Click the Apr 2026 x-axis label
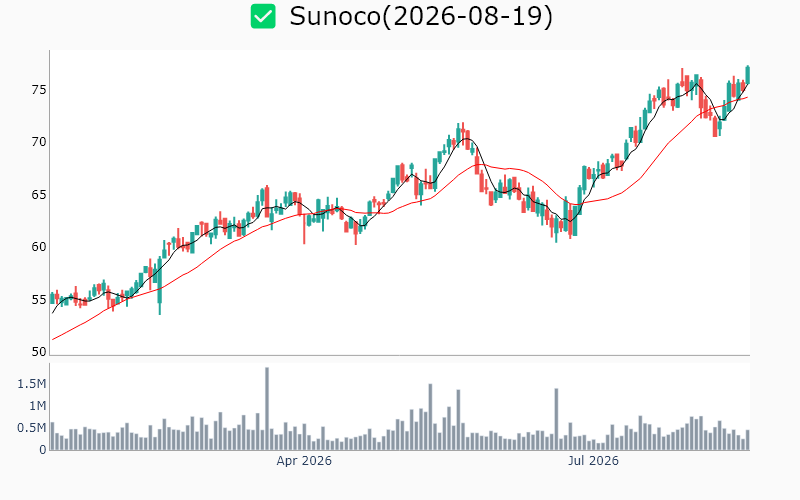This screenshot has width=800, height=500. pos(304,461)
